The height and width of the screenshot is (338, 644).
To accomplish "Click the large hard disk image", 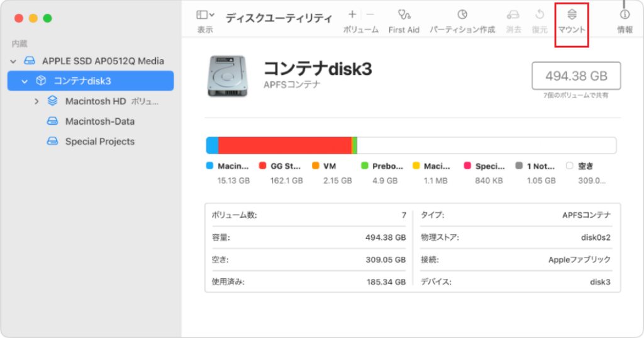I will click(x=228, y=77).
